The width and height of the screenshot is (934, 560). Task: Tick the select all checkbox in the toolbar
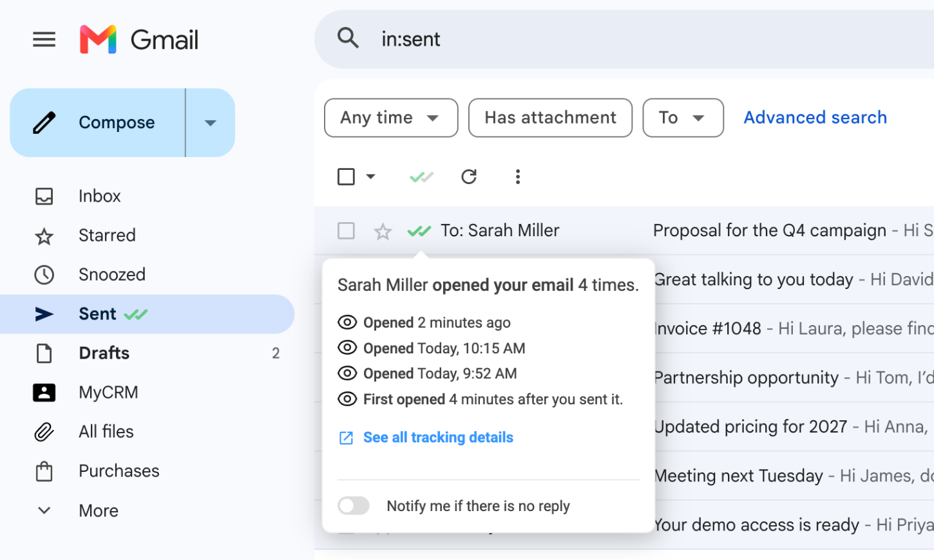[x=346, y=176]
